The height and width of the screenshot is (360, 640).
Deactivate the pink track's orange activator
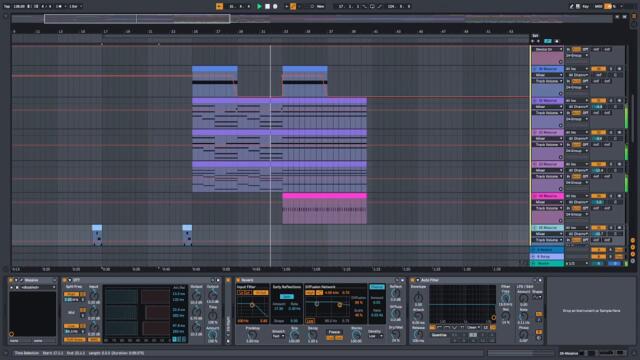598,196
